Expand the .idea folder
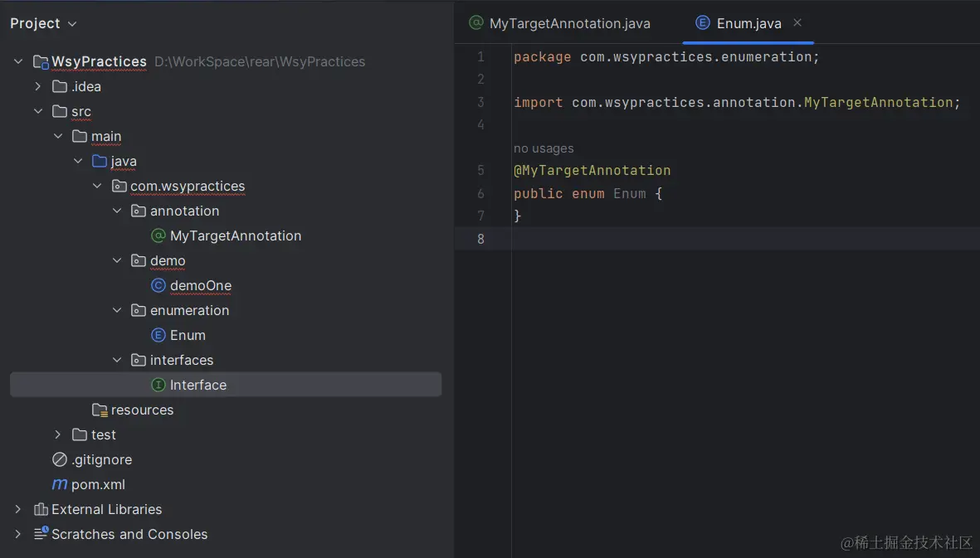Screen dimensions: 980x558 coord(37,86)
